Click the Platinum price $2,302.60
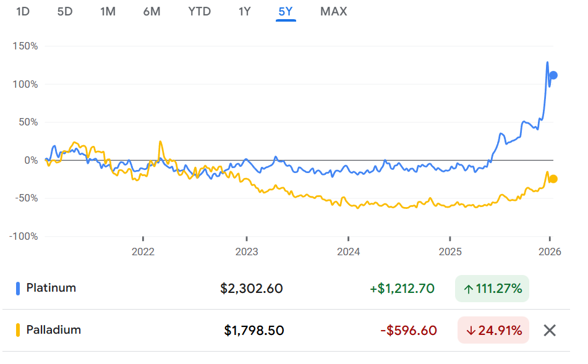 pos(251,289)
